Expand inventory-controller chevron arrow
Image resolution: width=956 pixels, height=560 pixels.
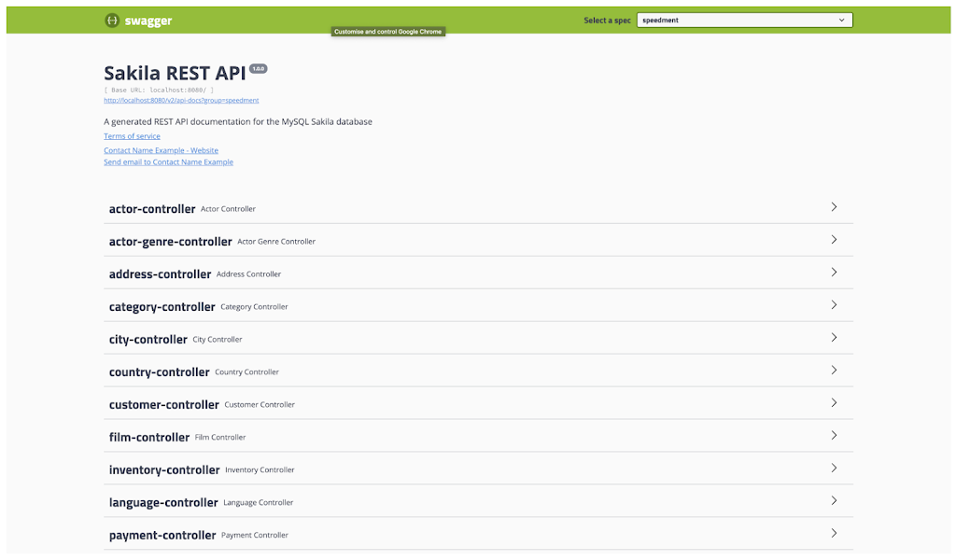(834, 468)
